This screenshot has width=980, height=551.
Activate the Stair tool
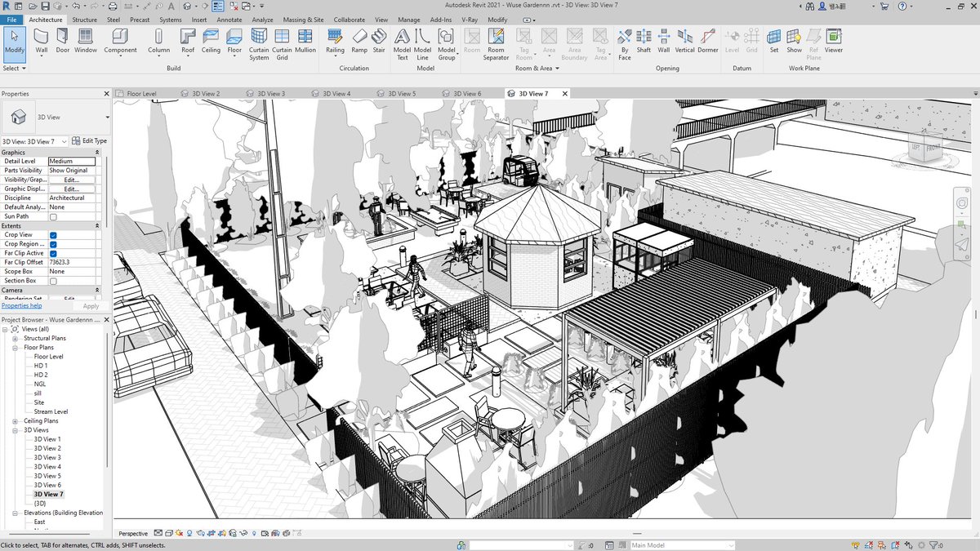tap(379, 42)
